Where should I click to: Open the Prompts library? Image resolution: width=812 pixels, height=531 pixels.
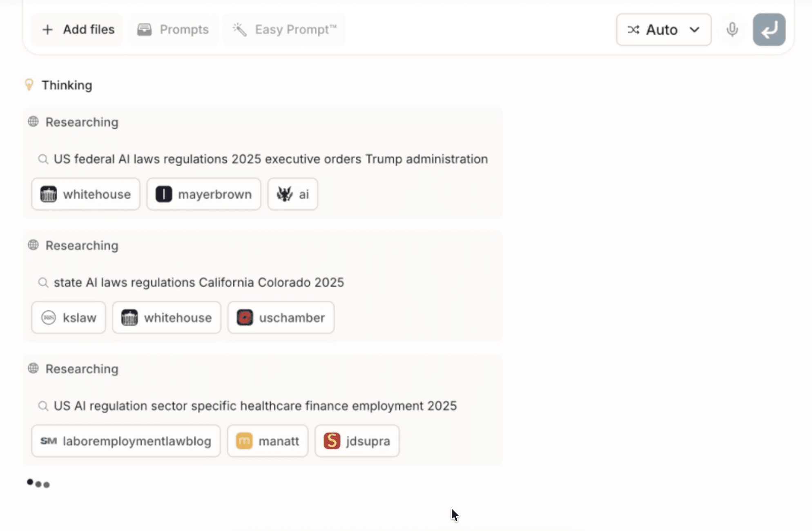(173, 29)
